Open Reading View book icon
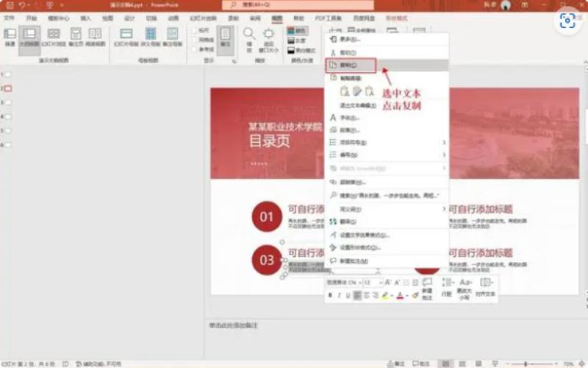588x368 pixels. coord(96,37)
